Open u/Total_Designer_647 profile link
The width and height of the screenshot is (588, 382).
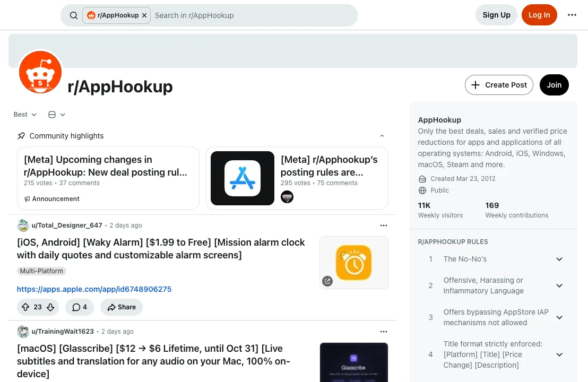tap(67, 225)
